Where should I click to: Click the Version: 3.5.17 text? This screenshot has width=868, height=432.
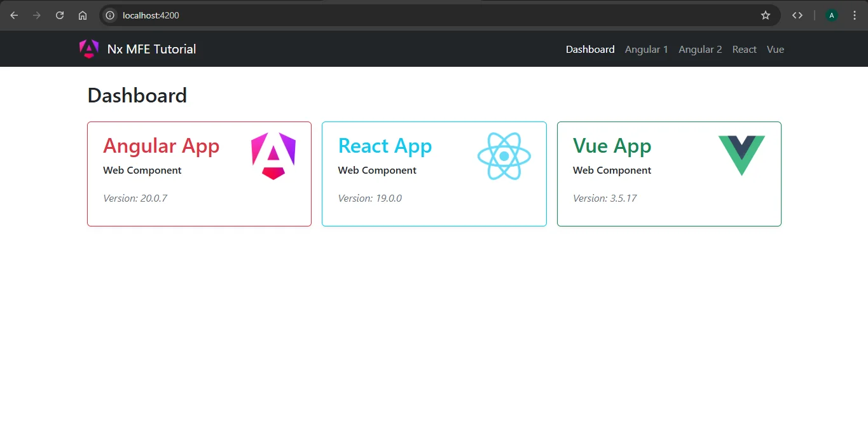click(605, 198)
